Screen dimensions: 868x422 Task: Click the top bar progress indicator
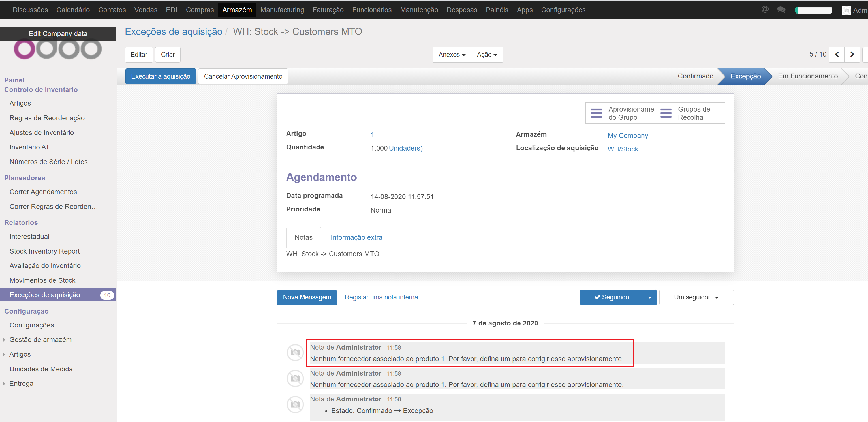click(813, 10)
